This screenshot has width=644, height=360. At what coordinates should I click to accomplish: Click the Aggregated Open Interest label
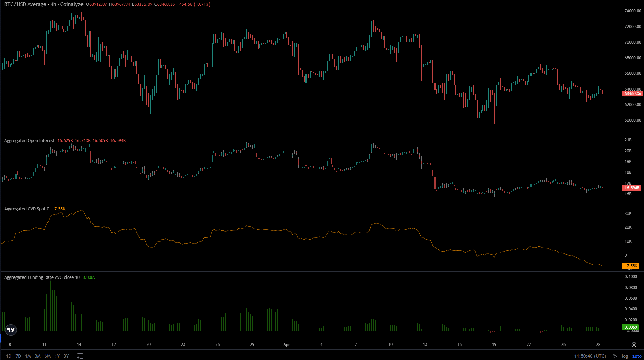click(x=29, y=141)
